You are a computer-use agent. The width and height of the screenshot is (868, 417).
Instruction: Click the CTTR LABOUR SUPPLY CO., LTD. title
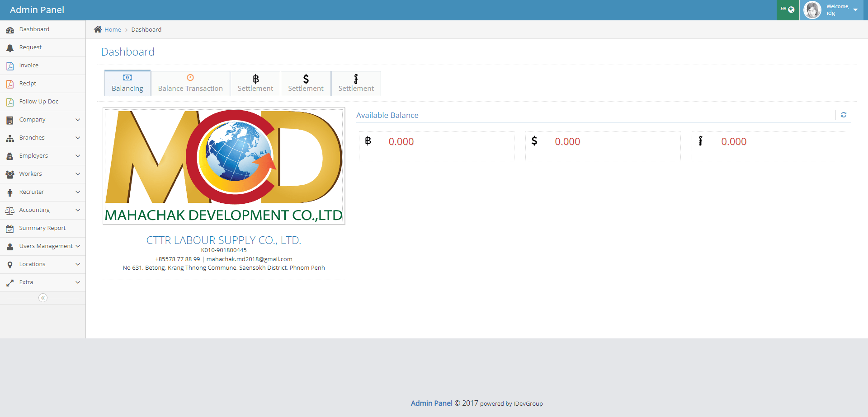pos(224,240)
